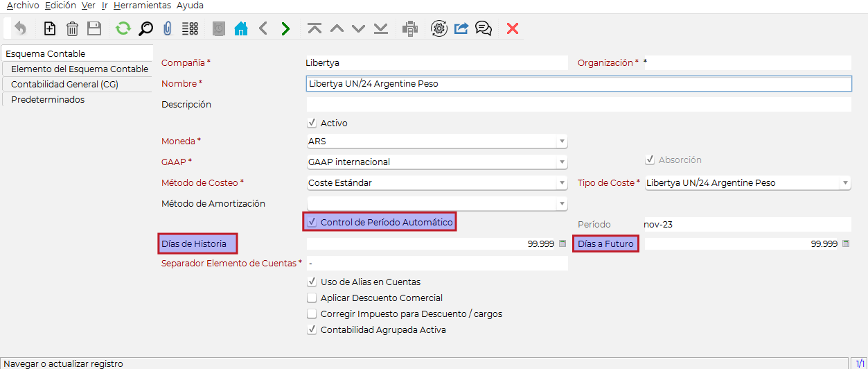Click the Nombre text field
Viewport: 868px width, 369px height.
pyautogui.click(x=578, y=84)
